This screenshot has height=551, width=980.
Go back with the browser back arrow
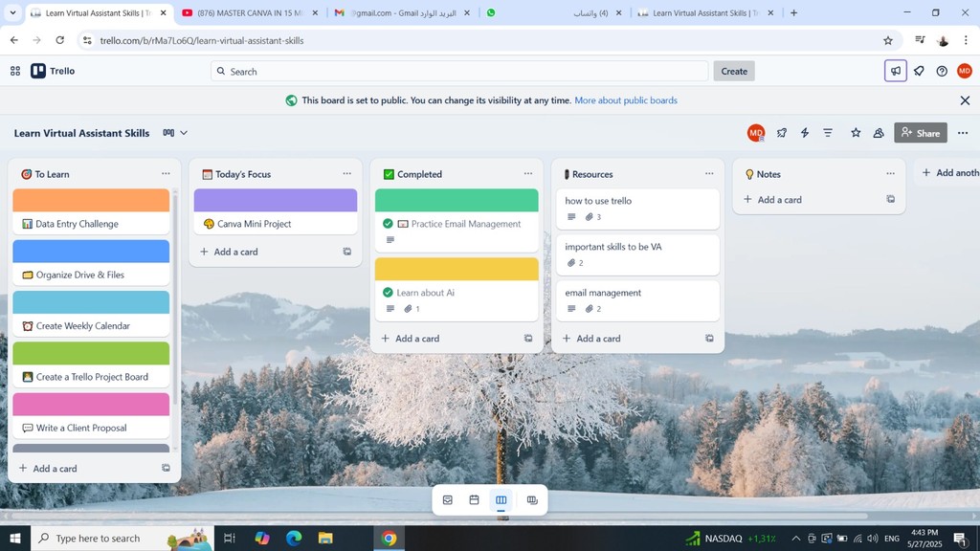click(14, 40)
